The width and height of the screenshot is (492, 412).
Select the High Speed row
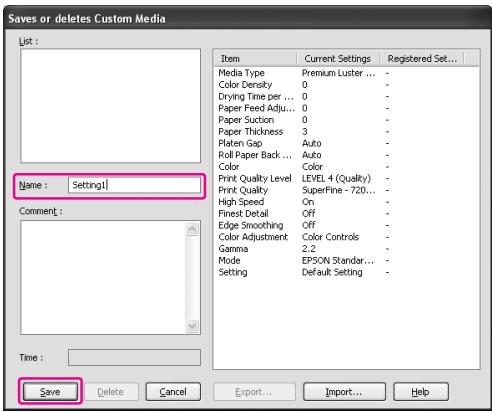coord(346,202)
